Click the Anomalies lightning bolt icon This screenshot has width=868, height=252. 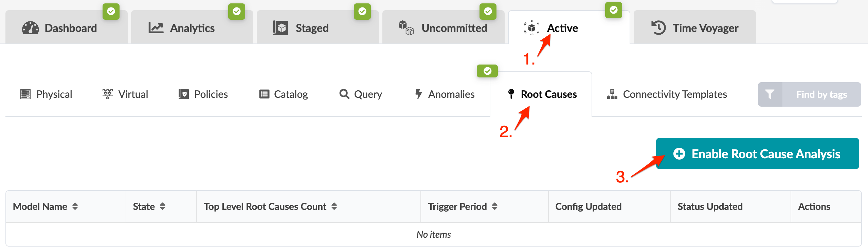pyautogui.click(x=418, y=94)
